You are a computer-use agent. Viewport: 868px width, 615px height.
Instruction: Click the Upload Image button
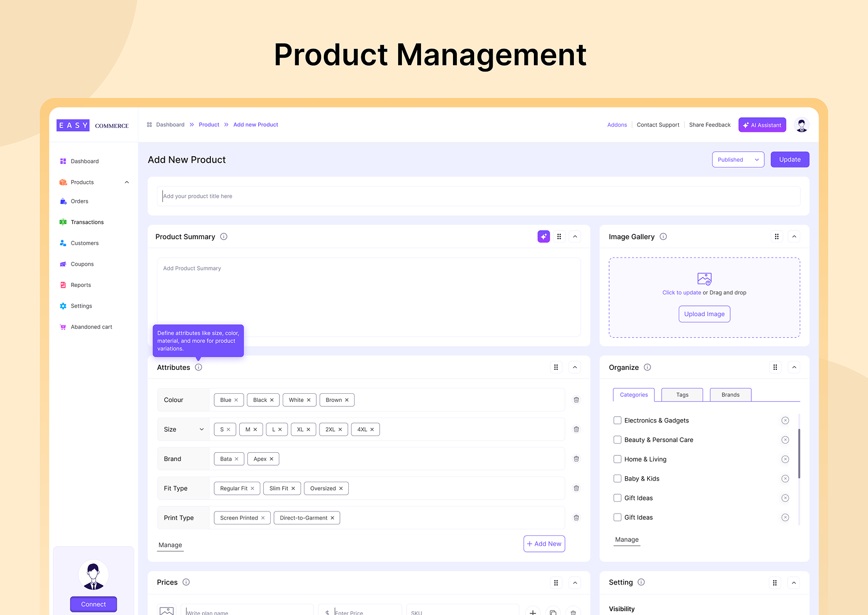coord(704,314)
